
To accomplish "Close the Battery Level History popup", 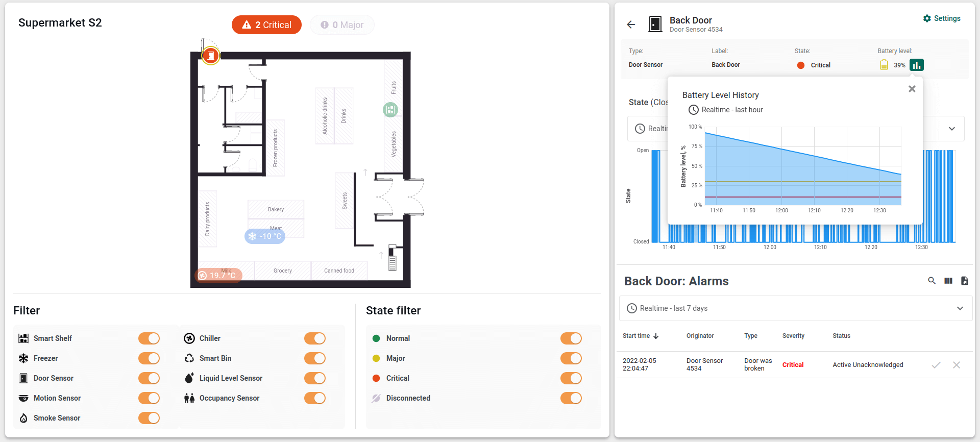I will coord(912,89).
